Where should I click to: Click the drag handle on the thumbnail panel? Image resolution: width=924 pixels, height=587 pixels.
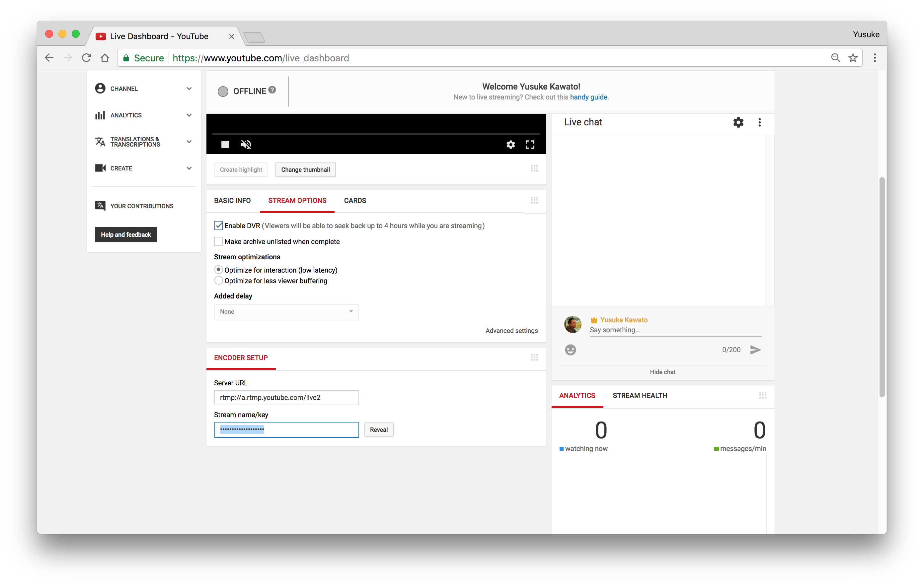534,168
